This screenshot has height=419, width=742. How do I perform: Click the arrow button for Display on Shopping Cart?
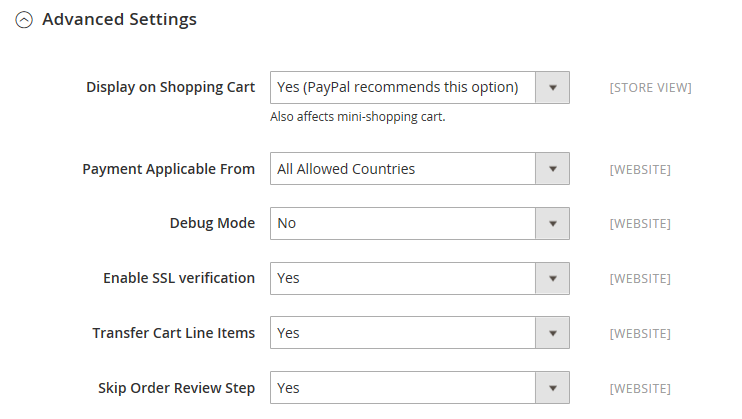[552, 87]
